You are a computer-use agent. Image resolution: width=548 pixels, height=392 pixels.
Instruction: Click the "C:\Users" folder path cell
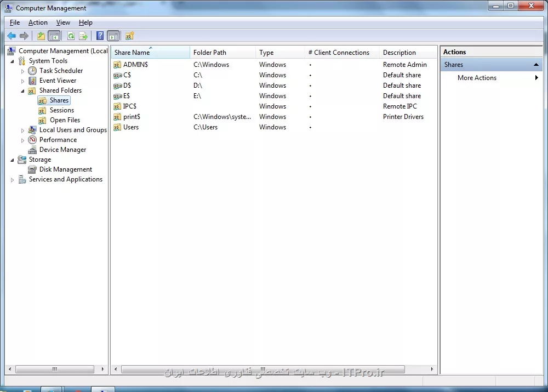click(x=206, y=127)
